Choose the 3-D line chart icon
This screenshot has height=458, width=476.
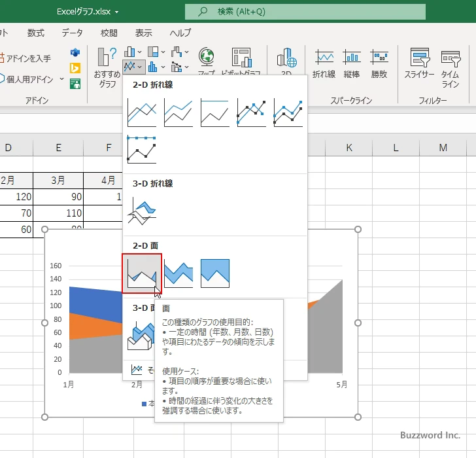click(142, 211)
